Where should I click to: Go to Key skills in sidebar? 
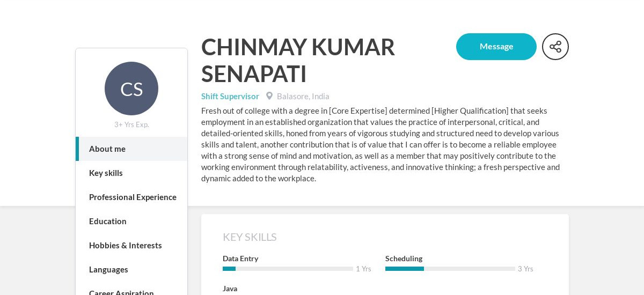tap(131, 173)
